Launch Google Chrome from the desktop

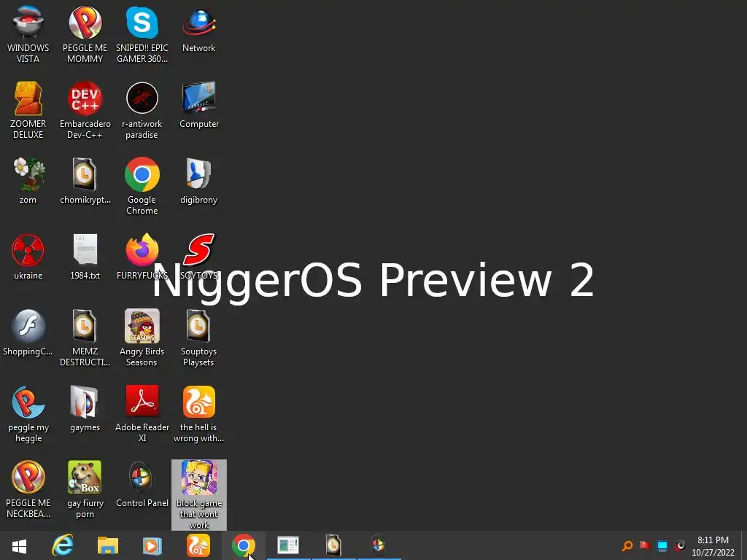pyautogui.click(x=142, y=186)
